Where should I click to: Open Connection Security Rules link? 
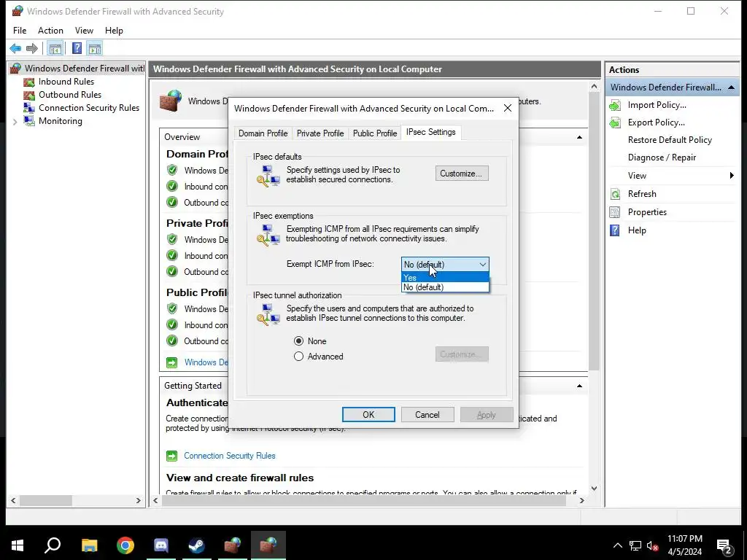point(230,456)
